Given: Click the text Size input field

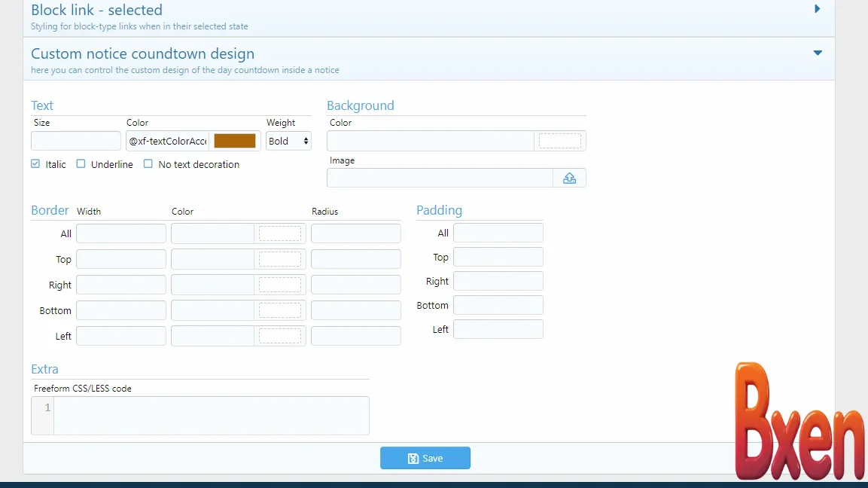Looking at the screenshot, I should (x=75, y=140).
